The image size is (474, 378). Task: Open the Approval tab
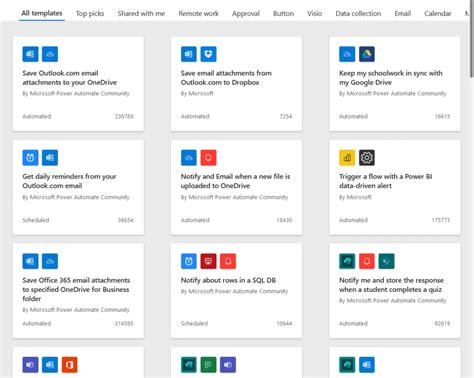coord(246,14)
